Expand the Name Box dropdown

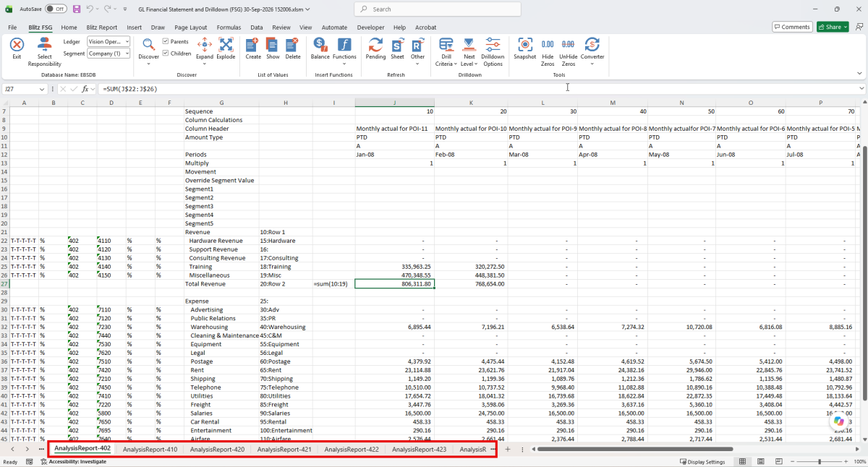pos(42,89)
